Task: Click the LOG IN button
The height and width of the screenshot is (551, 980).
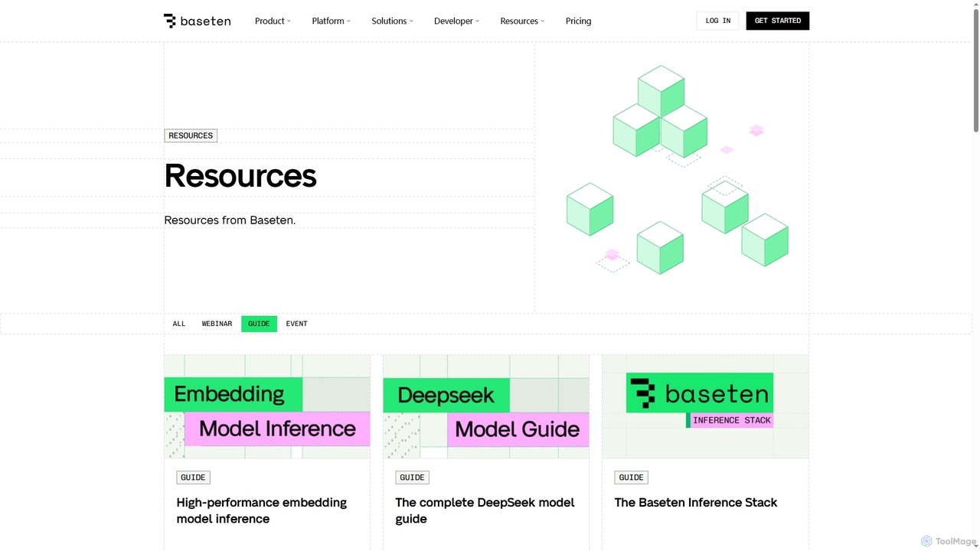Action: click(x=717, y=21)
